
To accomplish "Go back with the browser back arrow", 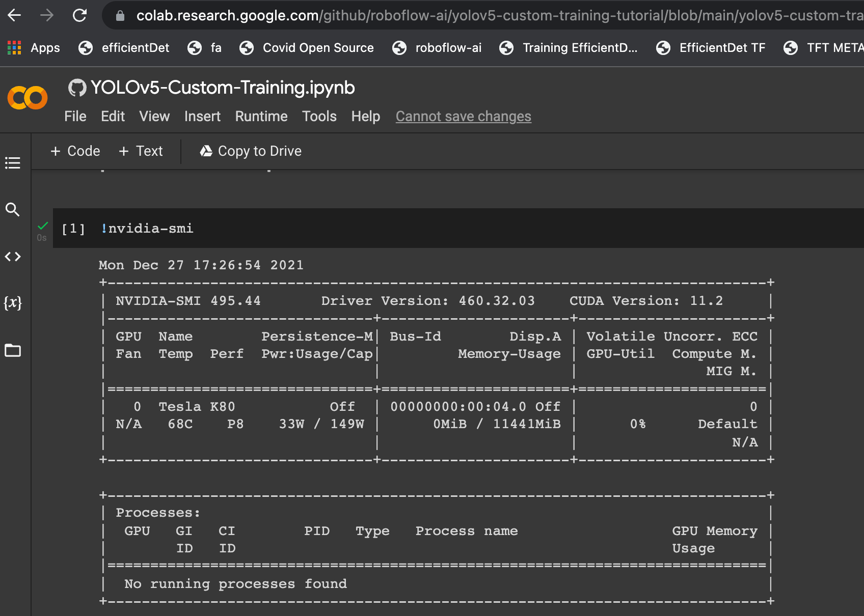I will [x=14, y=15].
